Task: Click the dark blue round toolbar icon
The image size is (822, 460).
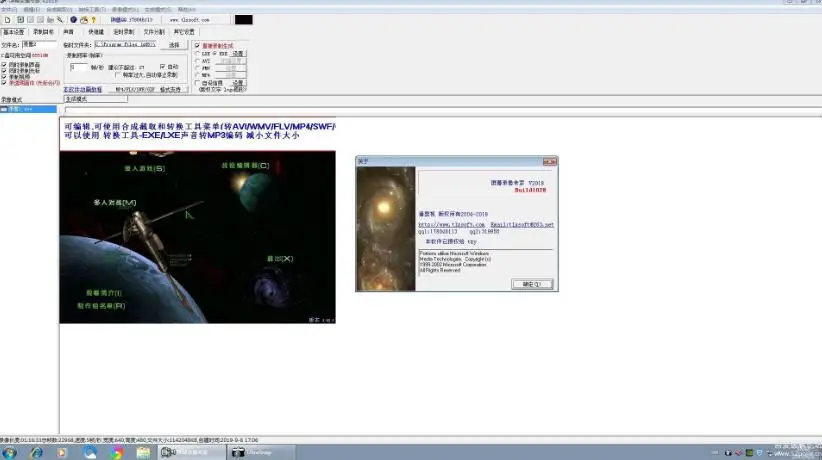Action: [73, 20]
